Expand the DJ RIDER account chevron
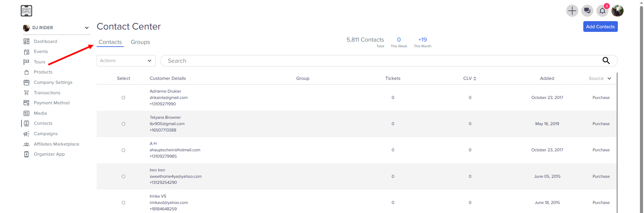Image resolution: width=644 pixels, height=213 pixels. pos(87,28)
